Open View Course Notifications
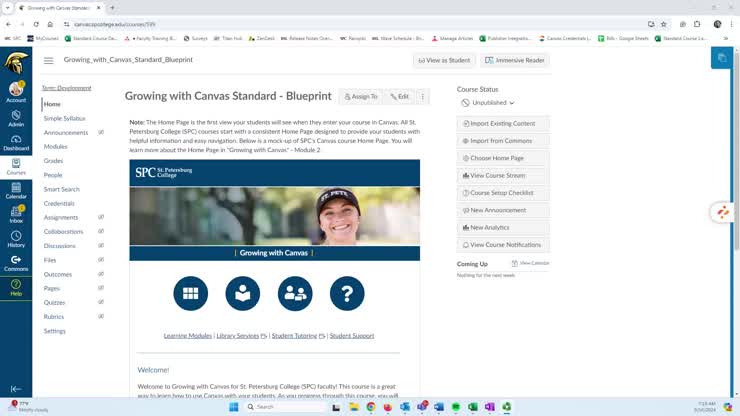Viewport: 740px width, 416px height. (x=503, y=245)
